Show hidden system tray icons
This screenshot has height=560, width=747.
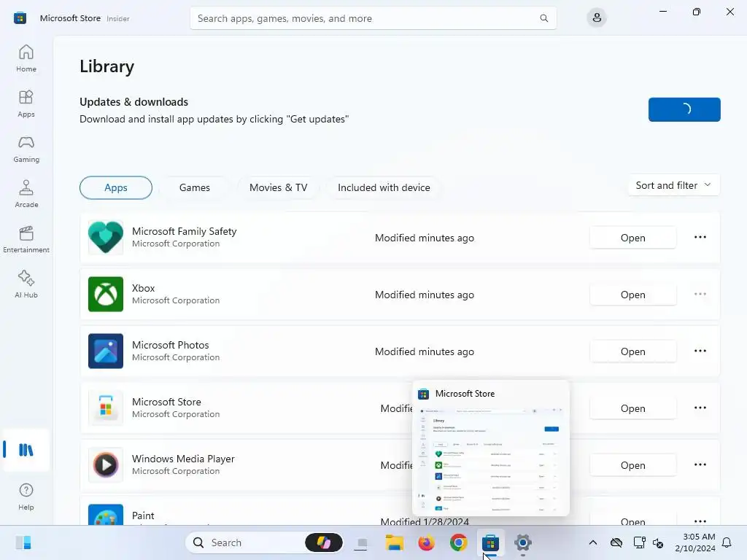click(x=592, y=542)
